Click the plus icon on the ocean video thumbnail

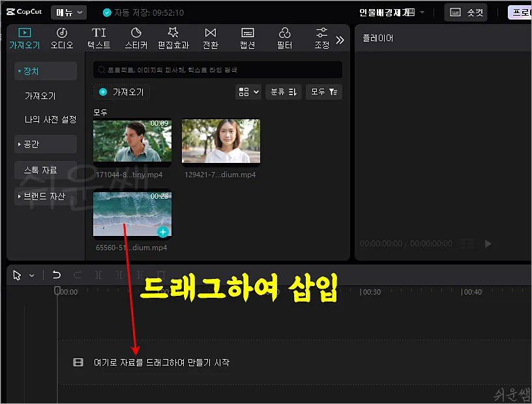click(x=162, y=231)
